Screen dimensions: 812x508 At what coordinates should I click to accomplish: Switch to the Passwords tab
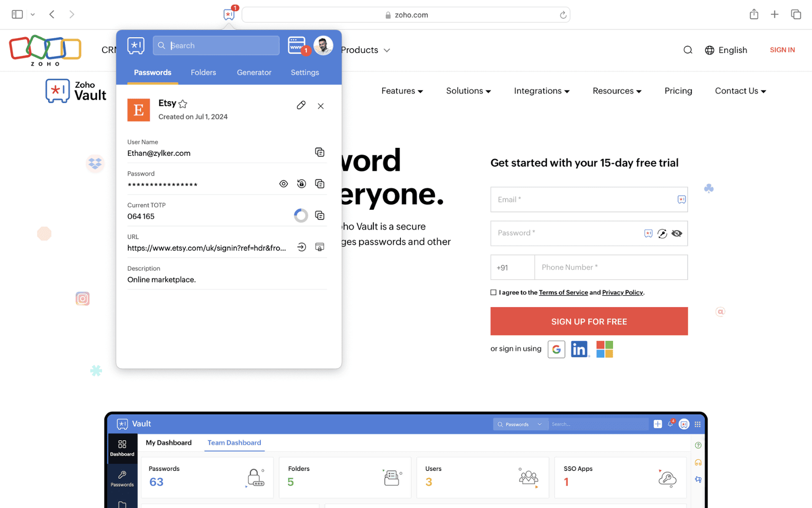point(153,73)
